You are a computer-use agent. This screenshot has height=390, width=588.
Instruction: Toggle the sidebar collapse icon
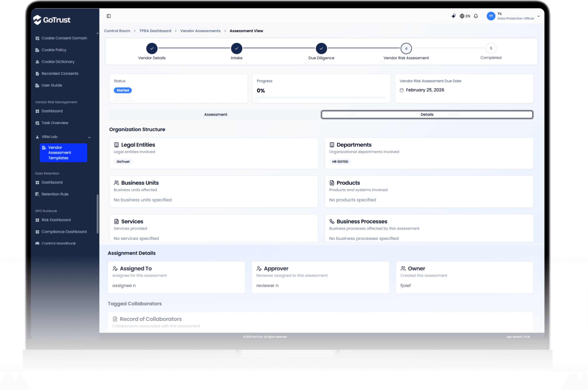(x=109, y=16)
